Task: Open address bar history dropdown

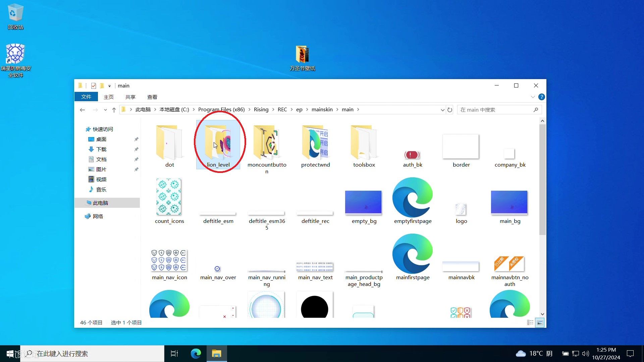Action: click(442, 110)
